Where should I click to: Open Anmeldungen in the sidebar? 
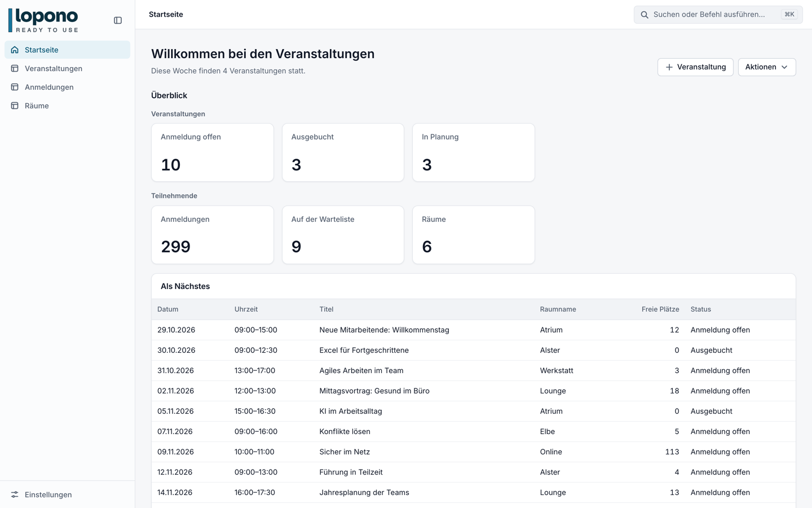[67, 87]
